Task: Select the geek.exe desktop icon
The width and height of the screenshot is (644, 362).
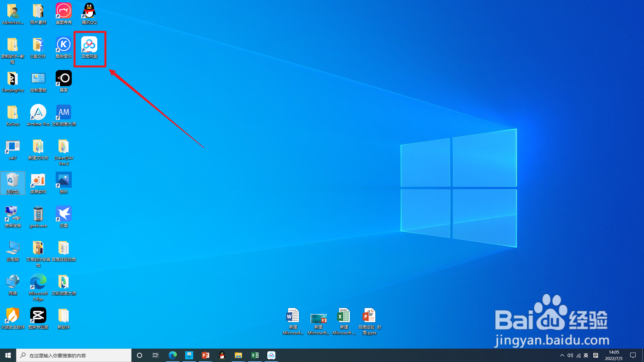Action: [x=38, y=217]
